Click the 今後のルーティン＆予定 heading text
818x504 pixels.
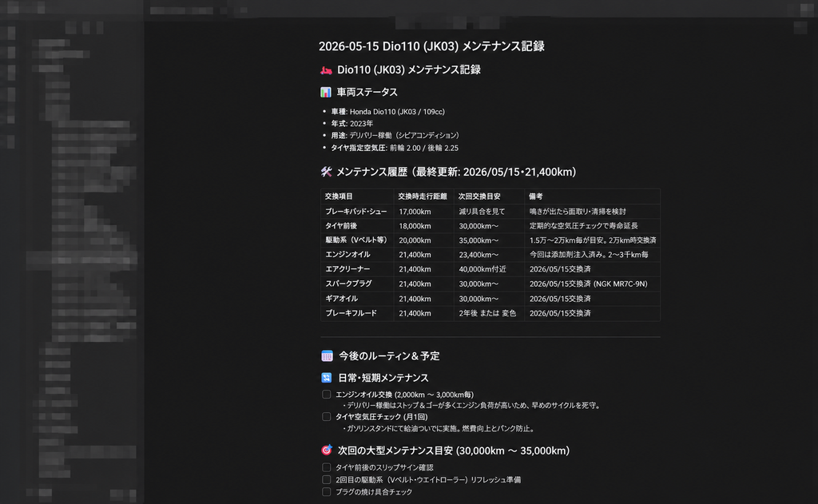coord(389,355)
